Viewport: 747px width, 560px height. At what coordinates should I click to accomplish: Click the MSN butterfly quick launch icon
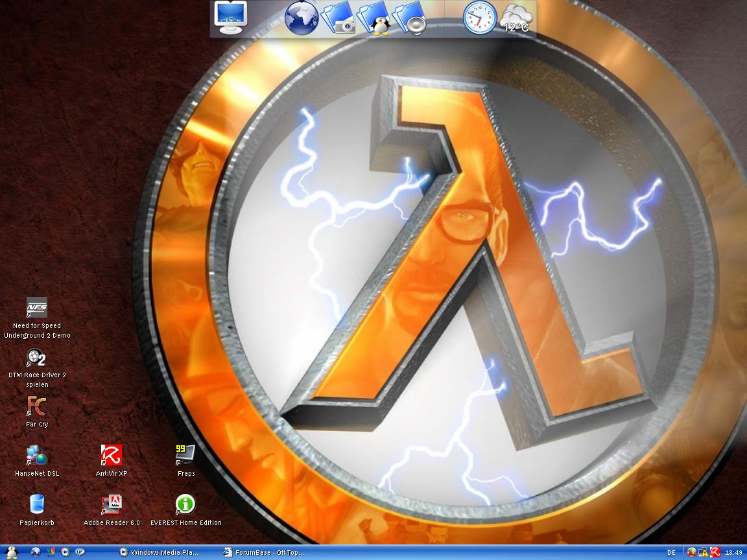click(x=51, y=552)
